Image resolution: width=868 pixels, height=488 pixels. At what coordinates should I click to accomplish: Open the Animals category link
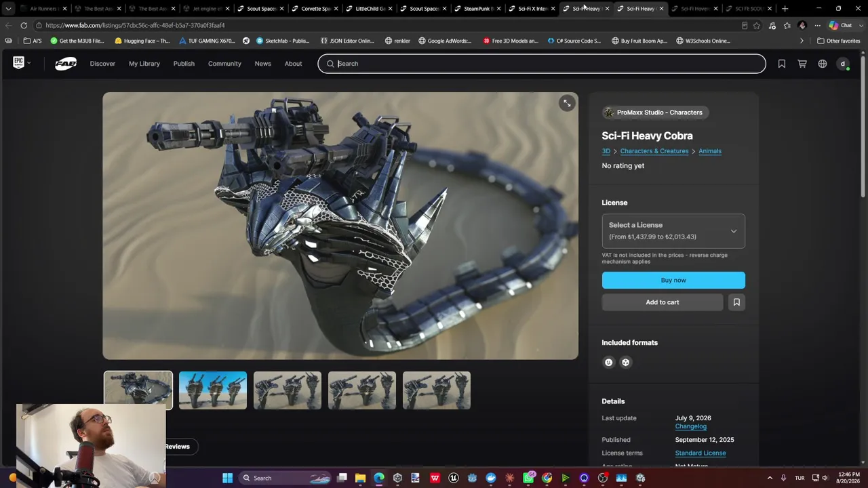click(x=710, y=151)
